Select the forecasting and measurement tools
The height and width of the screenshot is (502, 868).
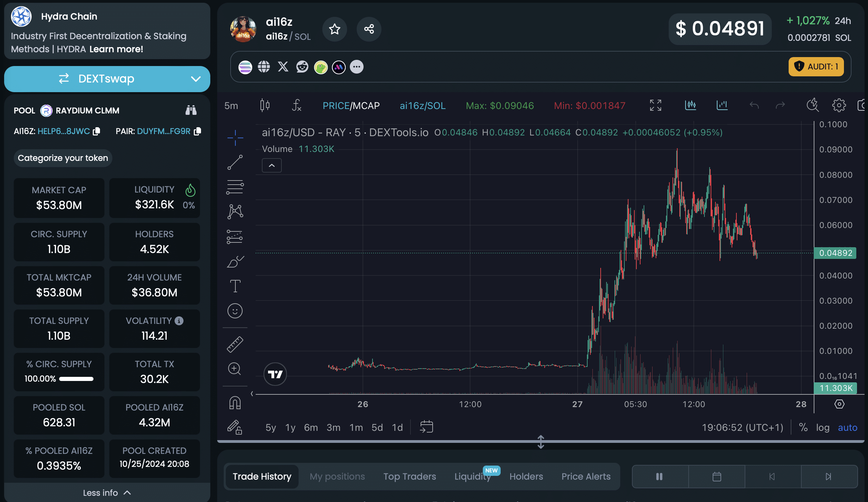[x=235, y=237]
